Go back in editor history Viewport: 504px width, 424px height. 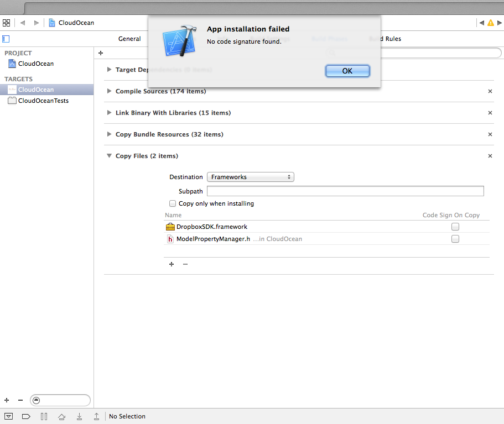(23, 23)
